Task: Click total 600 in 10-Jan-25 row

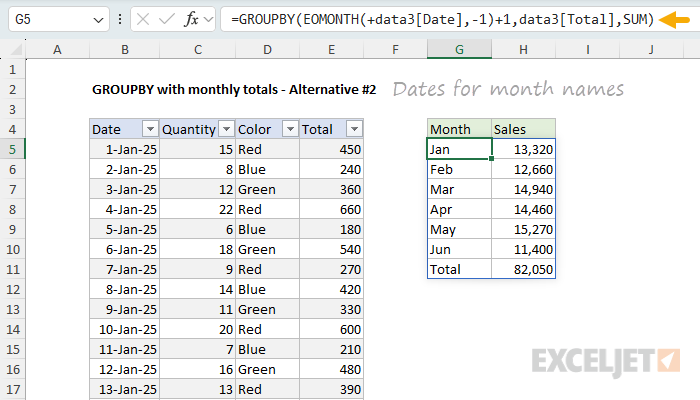Action: click(x=331, y=329)
